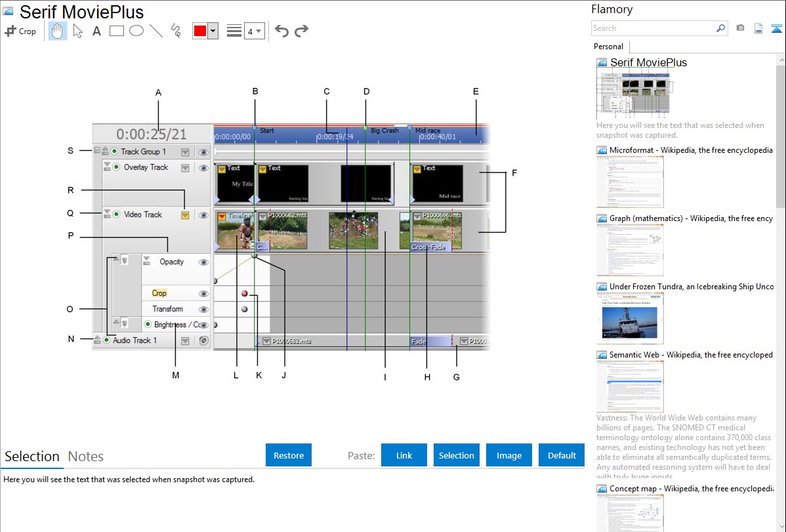Click the blue collapse-to-top arrow icon

coord(776,28)
